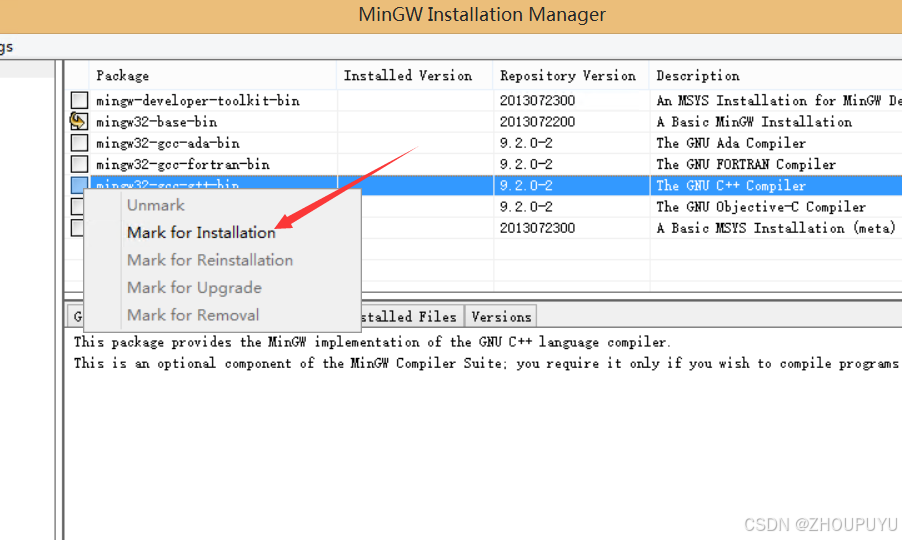Viewport: 902px width, 540px height.
Task: Click 9.2.0-2 version in Objective-C row
Action: 526,207
